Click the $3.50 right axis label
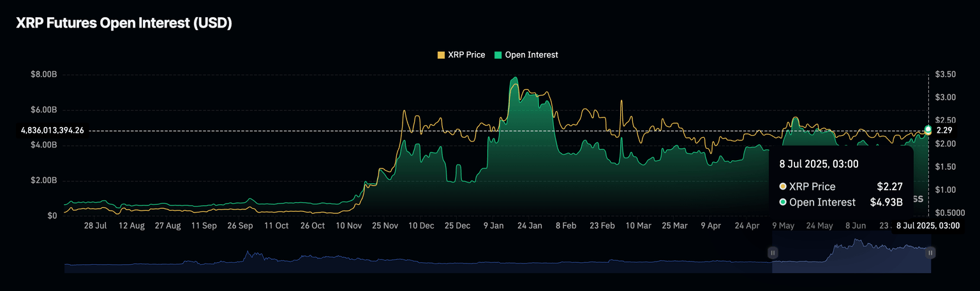980x291 pixels. 946,75
